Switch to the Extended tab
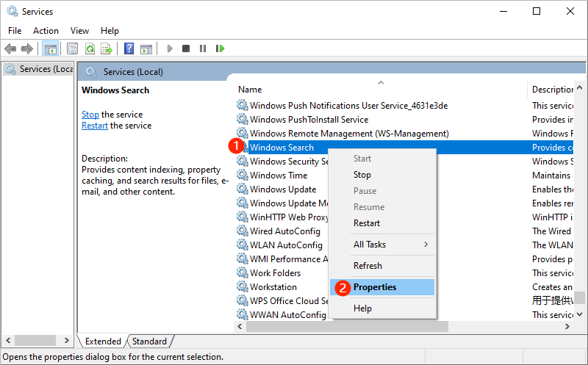588x365 pixels. click(x=103, y=341)
